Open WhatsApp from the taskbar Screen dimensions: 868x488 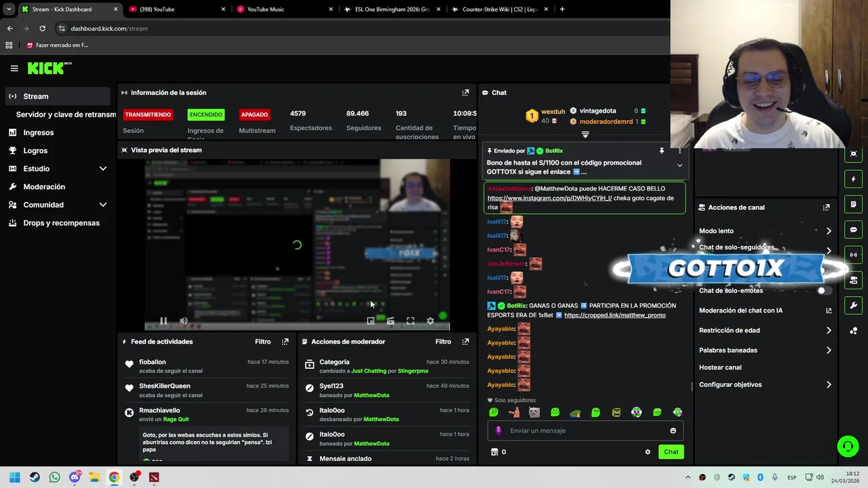[x=54, y=477]
